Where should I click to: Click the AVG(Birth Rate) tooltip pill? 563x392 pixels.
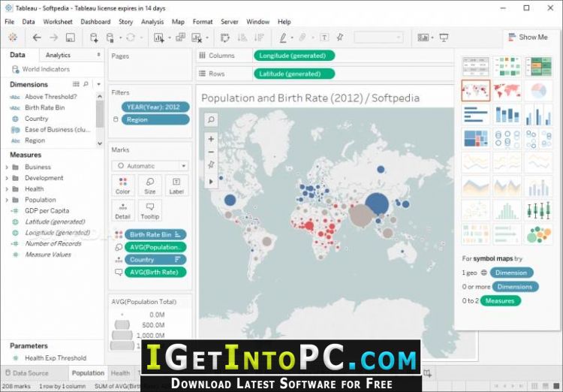point(155,273)
